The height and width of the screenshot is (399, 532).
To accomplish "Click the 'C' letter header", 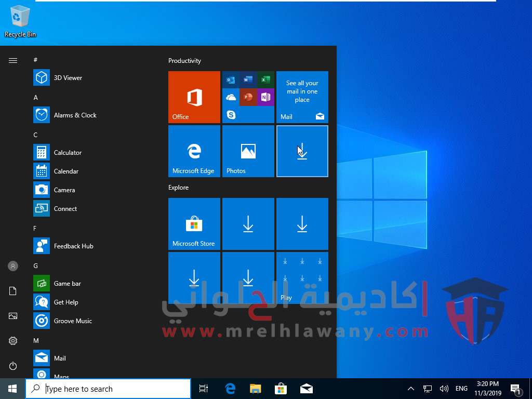I will tap(35, 135).
